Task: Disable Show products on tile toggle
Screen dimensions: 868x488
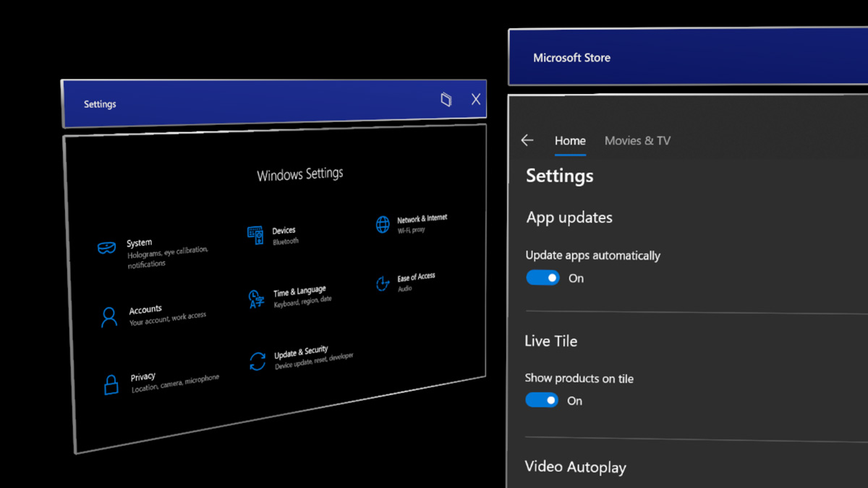Action: [542, 400]
